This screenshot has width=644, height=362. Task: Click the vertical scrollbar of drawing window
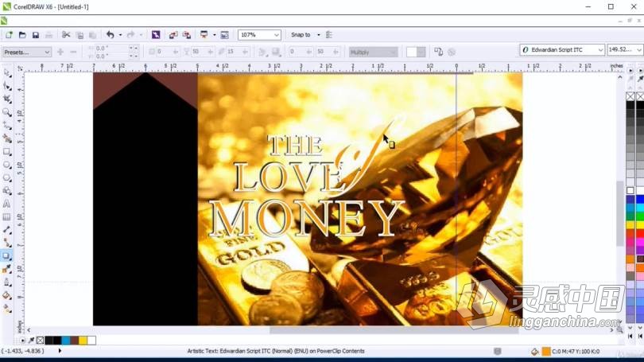(620, 214)
